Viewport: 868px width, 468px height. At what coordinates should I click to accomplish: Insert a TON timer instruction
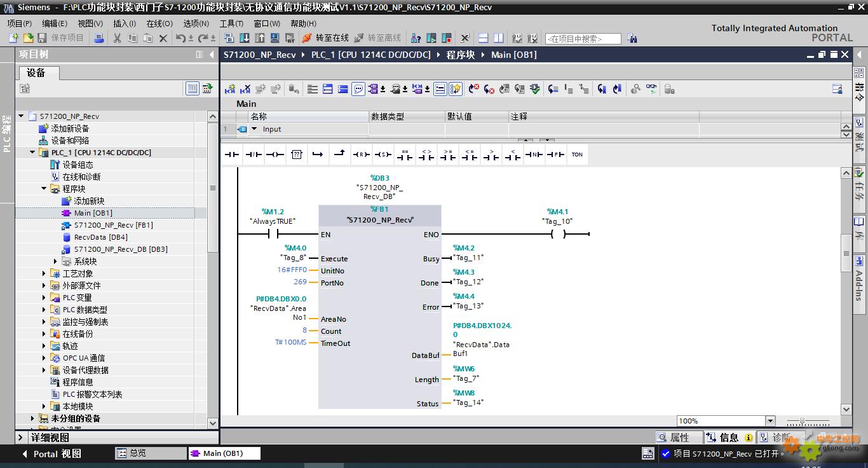coord(577,155)
